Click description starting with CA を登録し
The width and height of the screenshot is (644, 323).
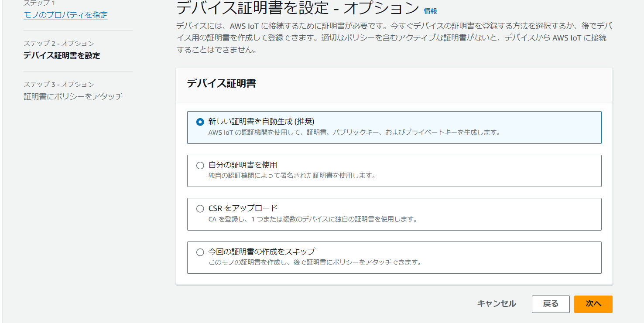(x=313, y=219)
